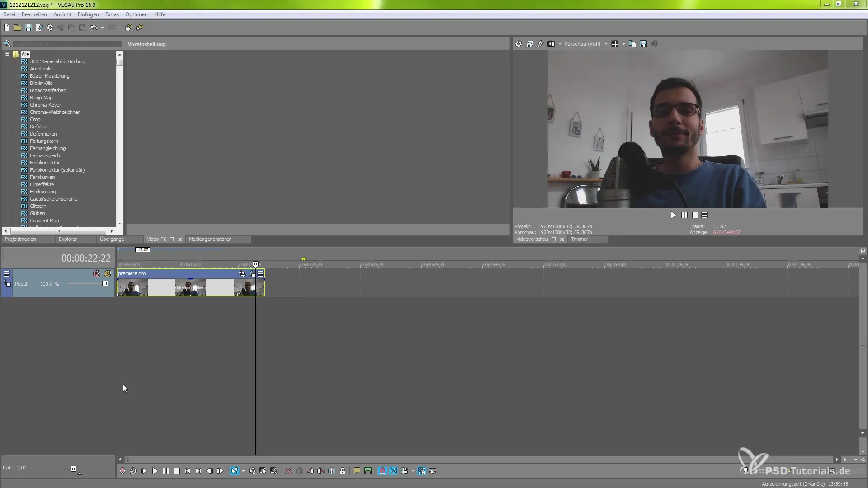Save preview snapshot to file

pyautogui.click(x=643, y=44)
